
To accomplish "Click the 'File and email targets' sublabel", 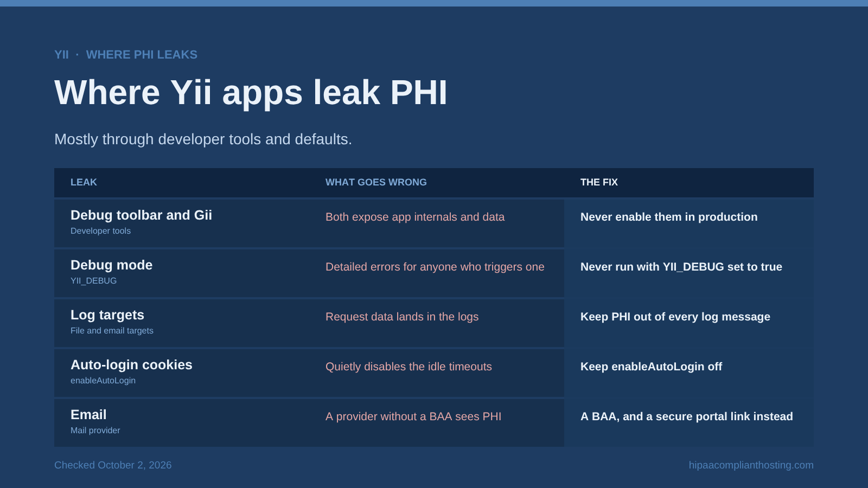I will (112, 331).
